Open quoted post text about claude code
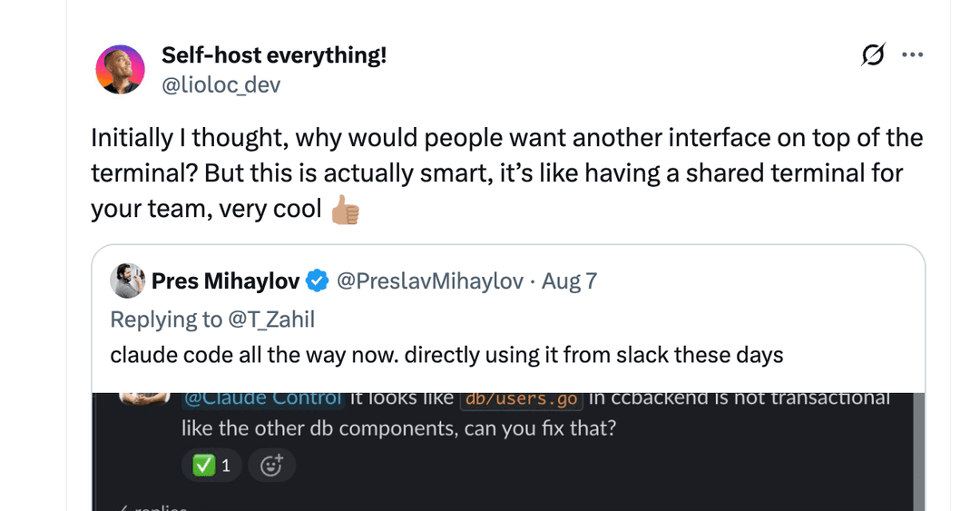Screen dimensions: 980x511 (446, 354)
